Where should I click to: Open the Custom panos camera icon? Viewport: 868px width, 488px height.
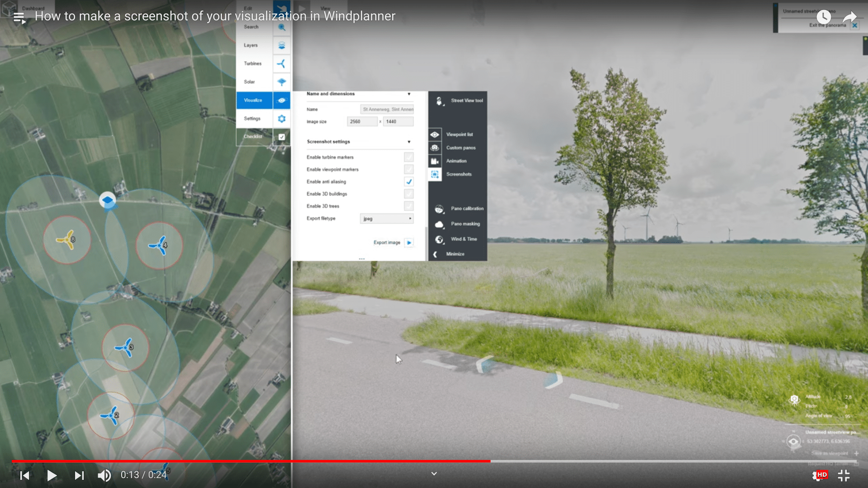pyautogui.click(x=435, y=148)
